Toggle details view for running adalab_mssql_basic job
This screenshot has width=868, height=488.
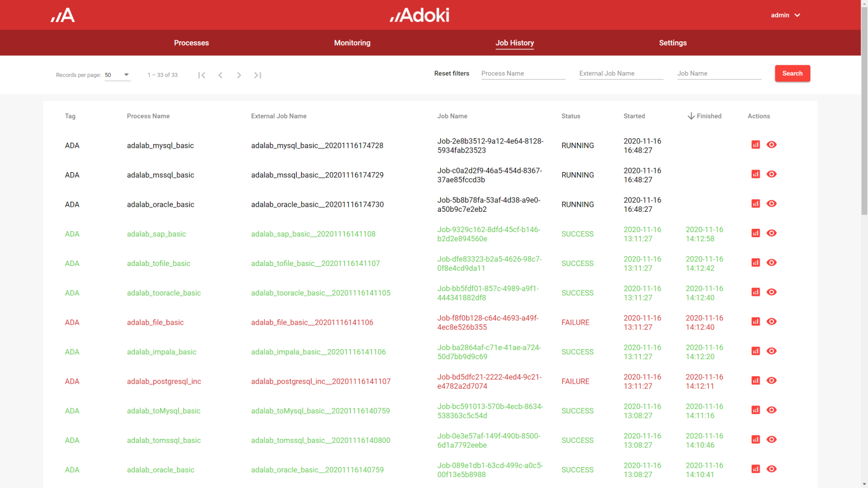point(771,174)
